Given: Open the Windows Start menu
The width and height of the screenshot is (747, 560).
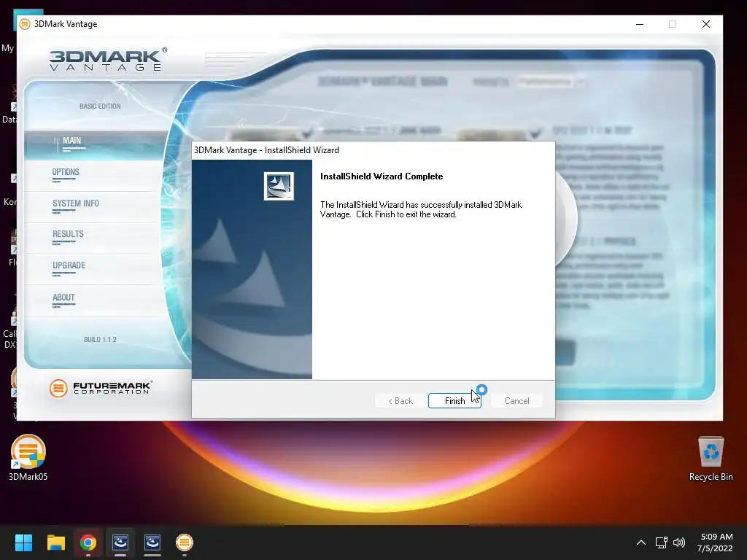Looking at the screenshot, I should [x=23, y=542].
